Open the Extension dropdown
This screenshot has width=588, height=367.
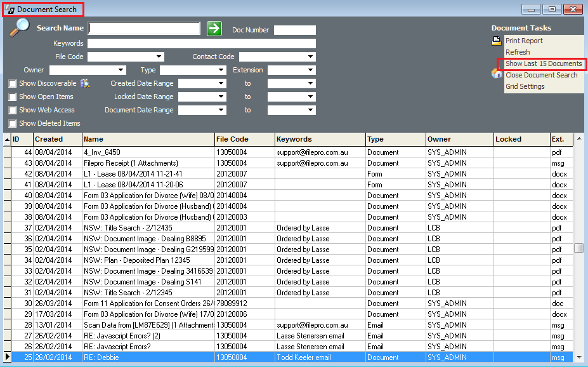[x=311, y=70]
